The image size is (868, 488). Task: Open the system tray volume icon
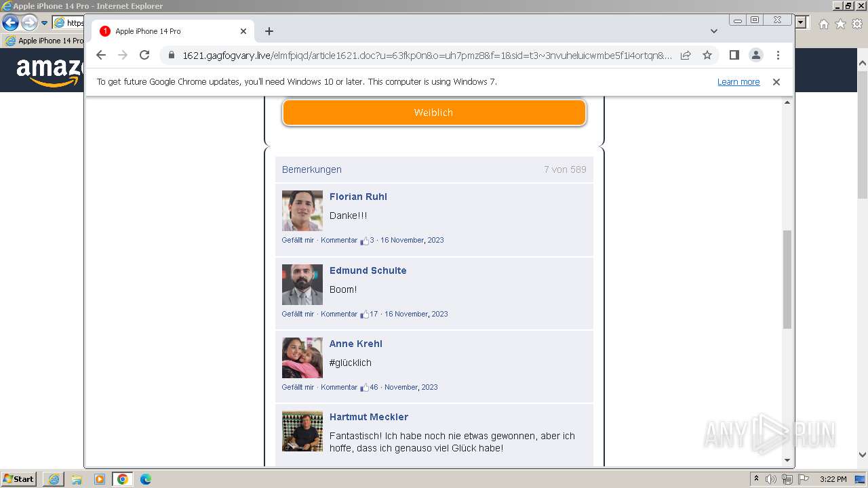tap(771, 479)
